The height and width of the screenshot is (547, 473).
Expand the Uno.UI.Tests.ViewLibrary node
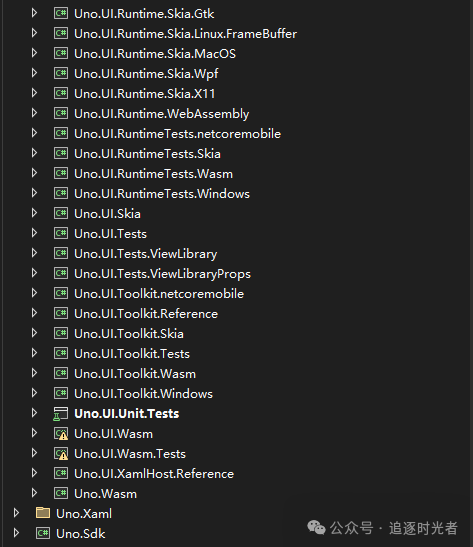[x=34, y=253]
